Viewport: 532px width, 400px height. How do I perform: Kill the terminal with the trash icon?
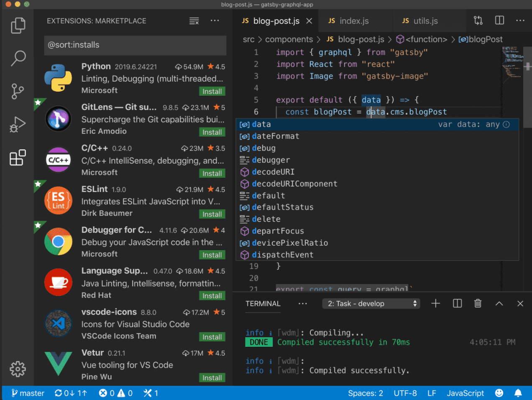(478, 303)
